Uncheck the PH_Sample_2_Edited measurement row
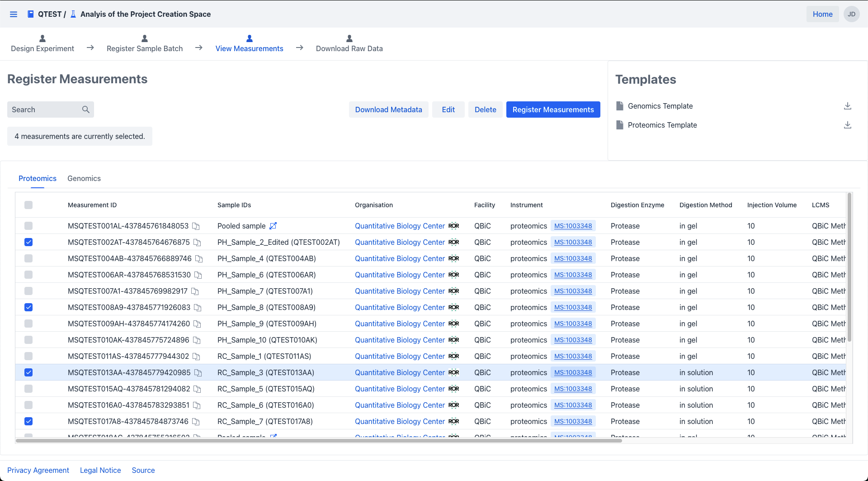This screenshot has width=868, height=481. (x=28, y=242)
